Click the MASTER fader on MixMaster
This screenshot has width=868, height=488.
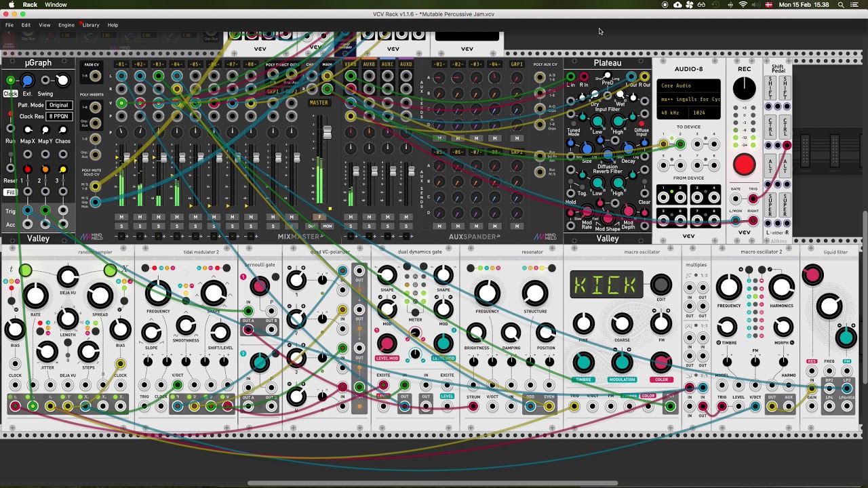point(328,132)
